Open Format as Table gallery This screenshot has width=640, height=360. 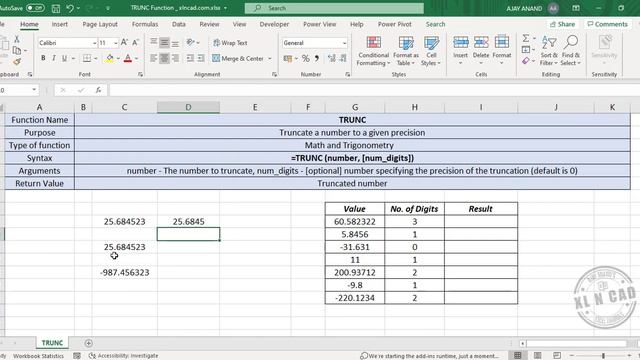406,51
